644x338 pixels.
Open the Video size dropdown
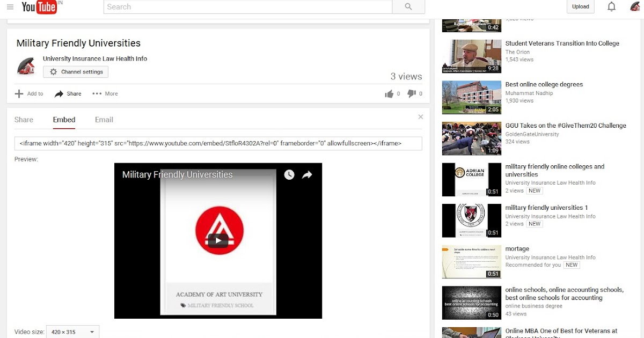[72, 332]
